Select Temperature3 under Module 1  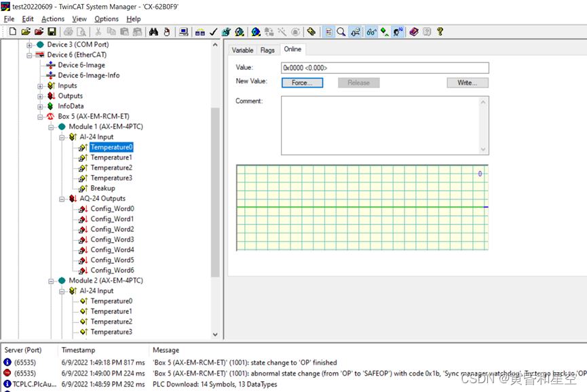(x=111, y=178)
